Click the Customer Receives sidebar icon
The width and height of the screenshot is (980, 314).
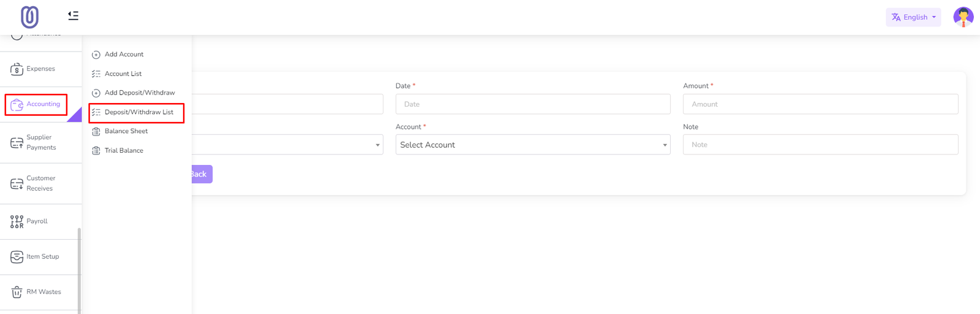(17, 184)
